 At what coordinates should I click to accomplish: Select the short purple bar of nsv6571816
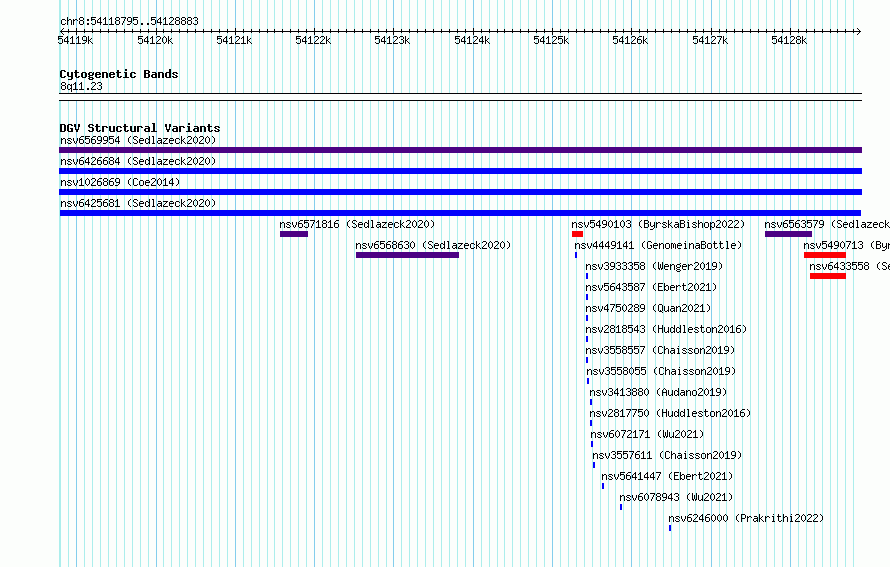pos(294,234)
